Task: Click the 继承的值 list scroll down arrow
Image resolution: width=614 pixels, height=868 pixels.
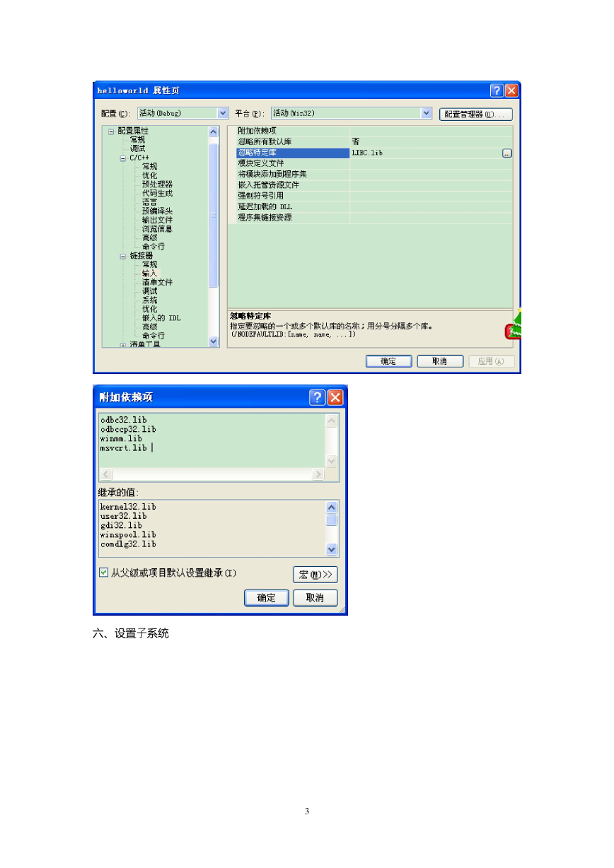Action: [x=332, y=549]
